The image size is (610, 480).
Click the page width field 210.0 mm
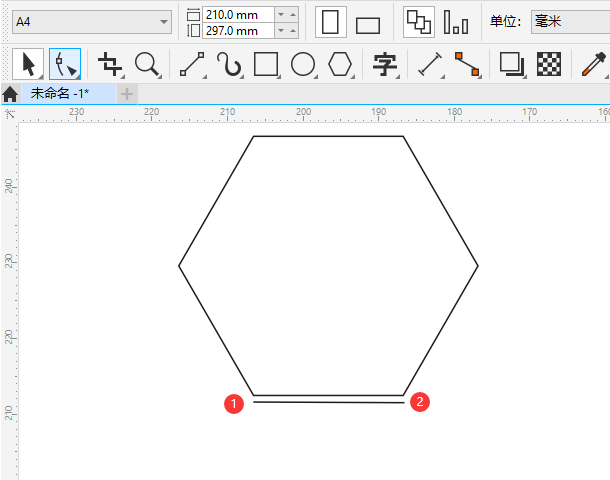(237, 14)
